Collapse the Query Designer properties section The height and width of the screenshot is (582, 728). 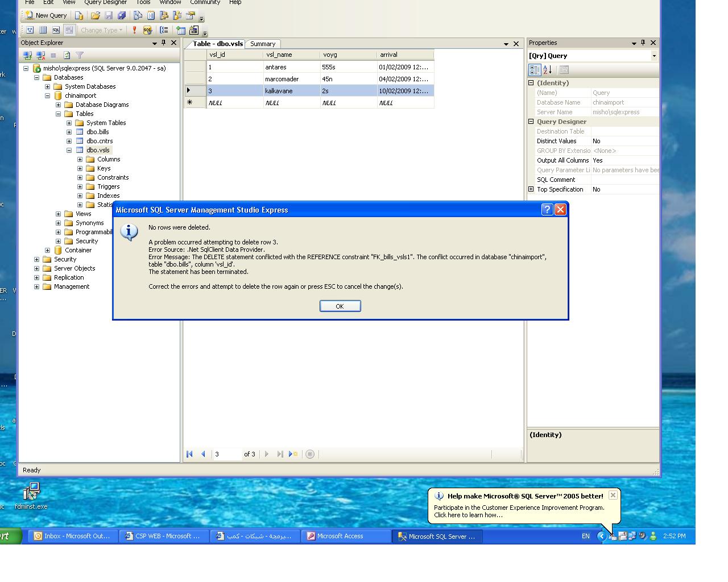point(531,122)
